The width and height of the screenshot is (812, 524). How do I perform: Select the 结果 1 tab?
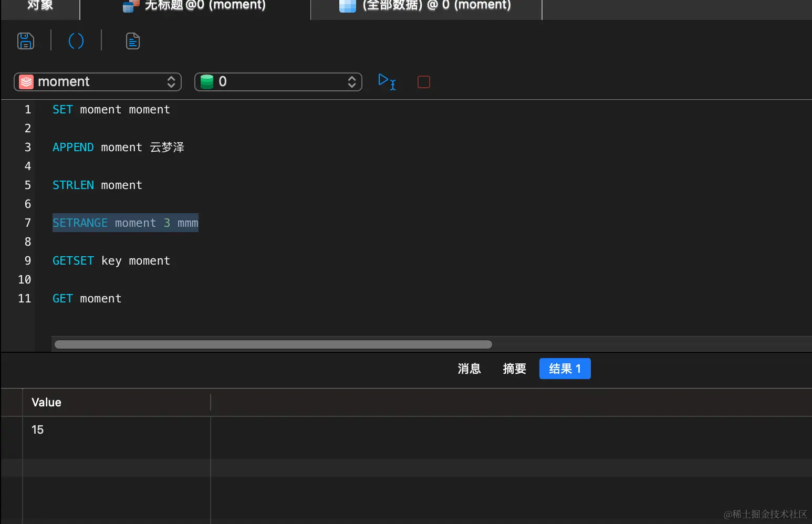coord(565,369)
